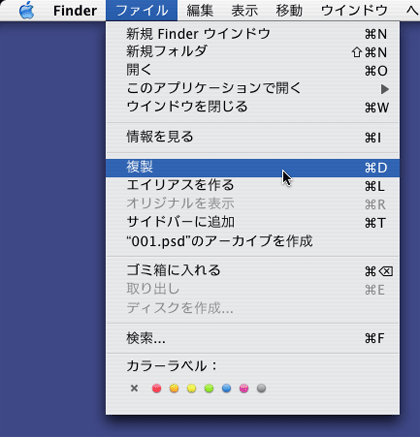The height and width of the screenshot is (437, 420).
Task: Click サイドバーに追加 menu item
Action: (253, 222)
